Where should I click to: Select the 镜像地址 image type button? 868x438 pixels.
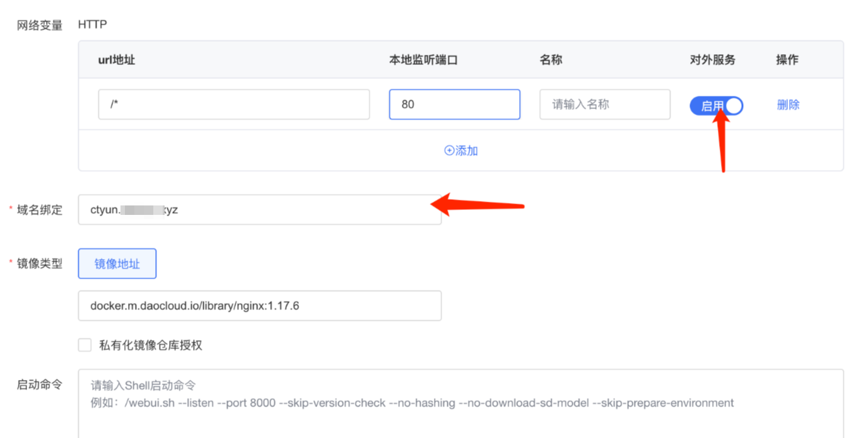(117, 264)
